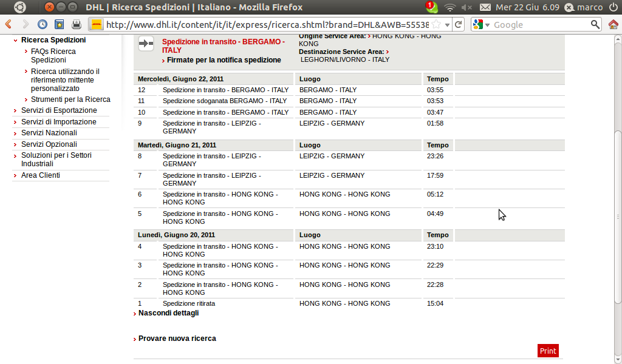Viewport: 622px width, 364px height.
Task: Select the Mercoledì, Giugno 22, 2011 header
Action: (x=180, y=79)
